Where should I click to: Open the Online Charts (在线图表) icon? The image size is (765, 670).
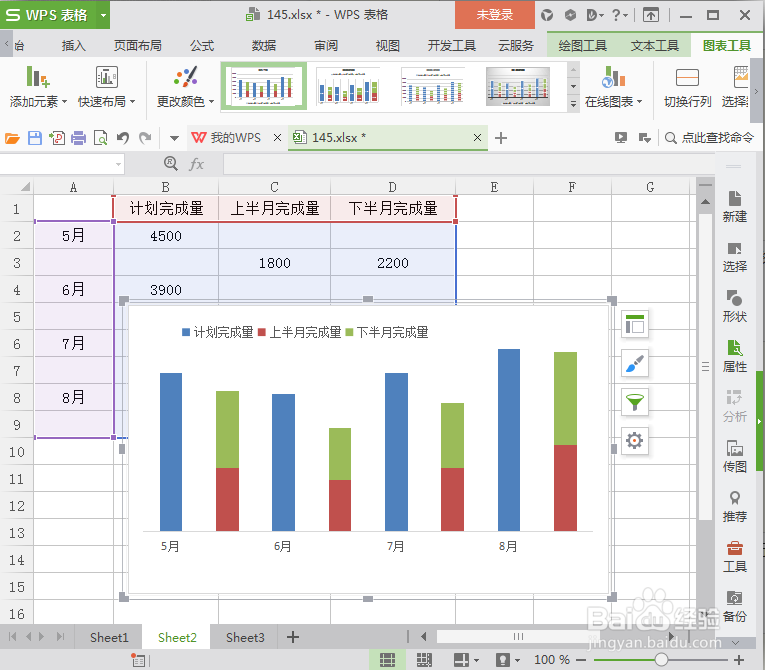point(613,77)
